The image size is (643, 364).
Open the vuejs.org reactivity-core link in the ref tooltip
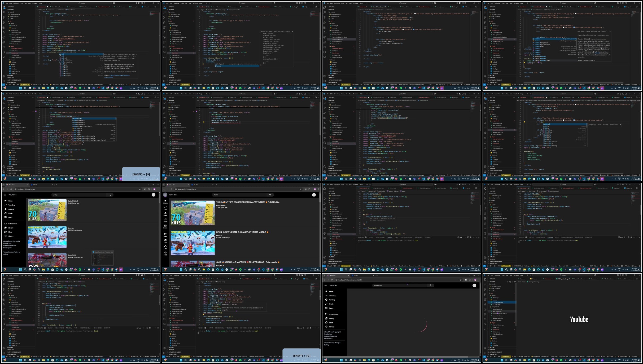tap(117, 76)
